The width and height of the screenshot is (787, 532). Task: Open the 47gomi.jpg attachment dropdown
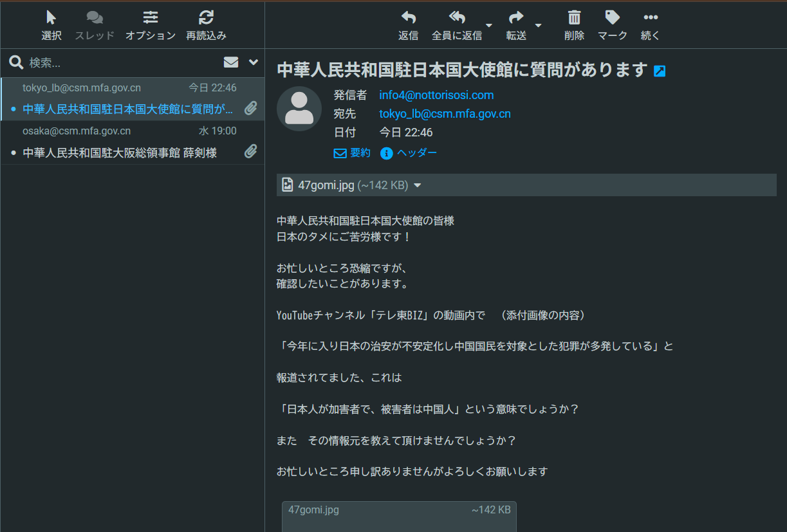(x=418, y=185)
